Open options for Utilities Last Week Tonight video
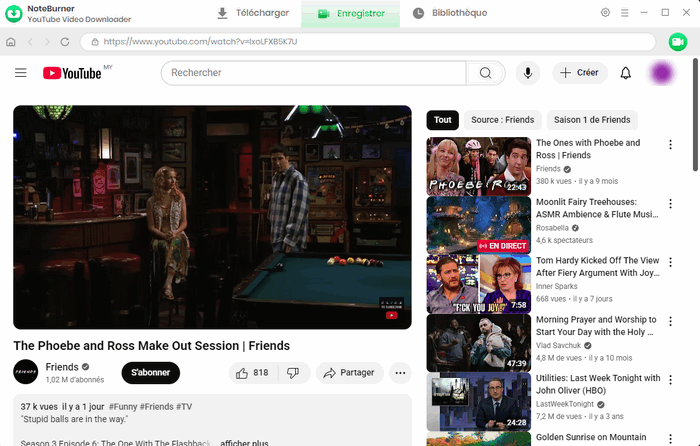Viewport: 700px width, 446px height. [x=670, y=379]
